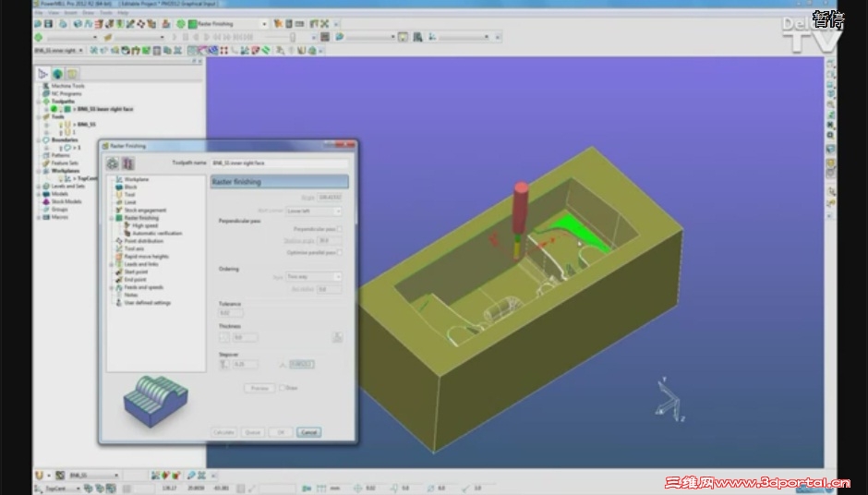This screenshot has height=495, width=868.
Task: Edit the Toolpath name field
Action: 279,163
